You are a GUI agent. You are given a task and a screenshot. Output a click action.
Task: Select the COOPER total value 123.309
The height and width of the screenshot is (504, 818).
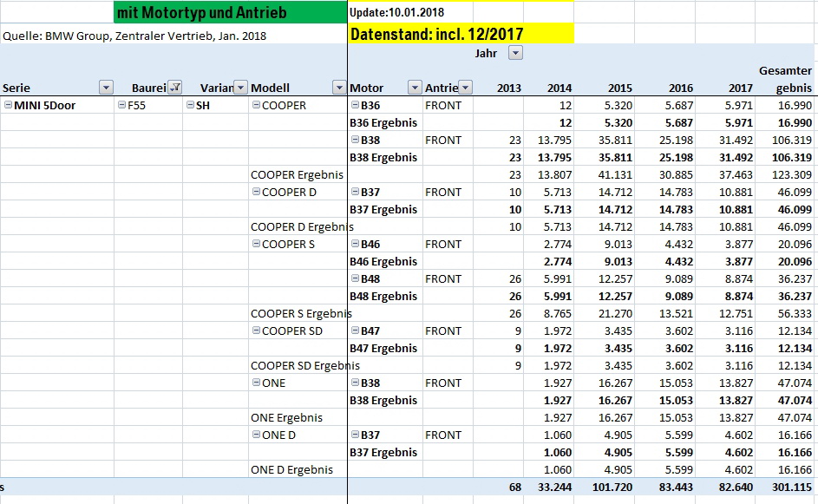coord(792,174)
